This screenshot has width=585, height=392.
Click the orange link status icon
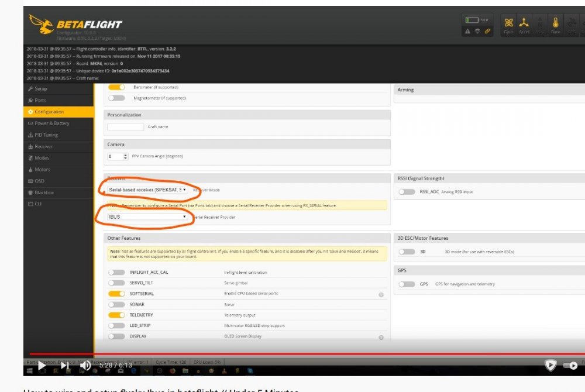[487, 32]
